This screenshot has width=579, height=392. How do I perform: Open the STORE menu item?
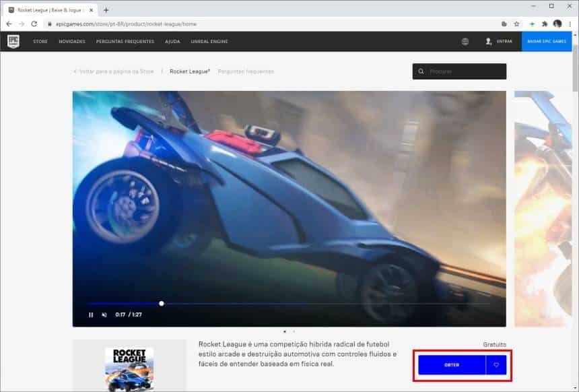pos(40,41)
